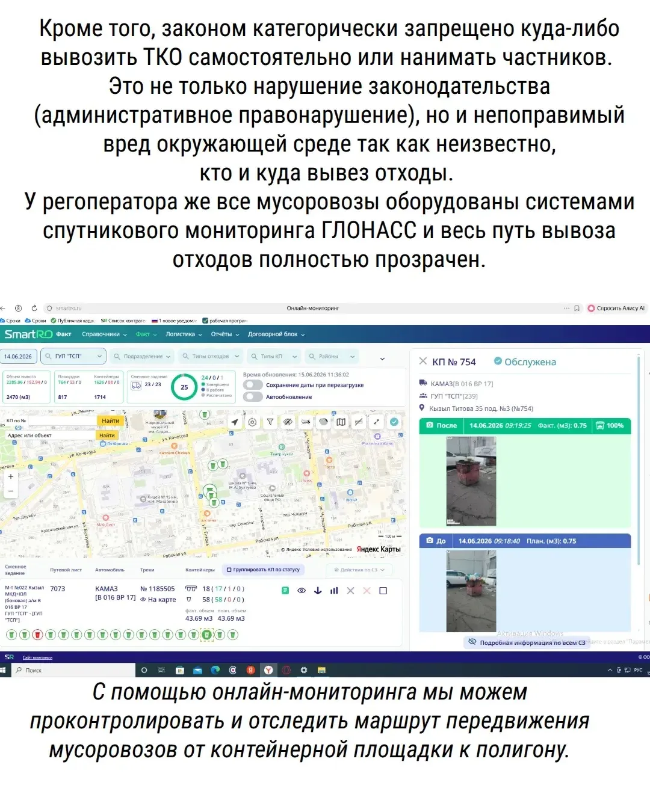This screenshot has width=650, height=812.
Task: Open the Подразделение dropdown
Action: pos(142,356)
